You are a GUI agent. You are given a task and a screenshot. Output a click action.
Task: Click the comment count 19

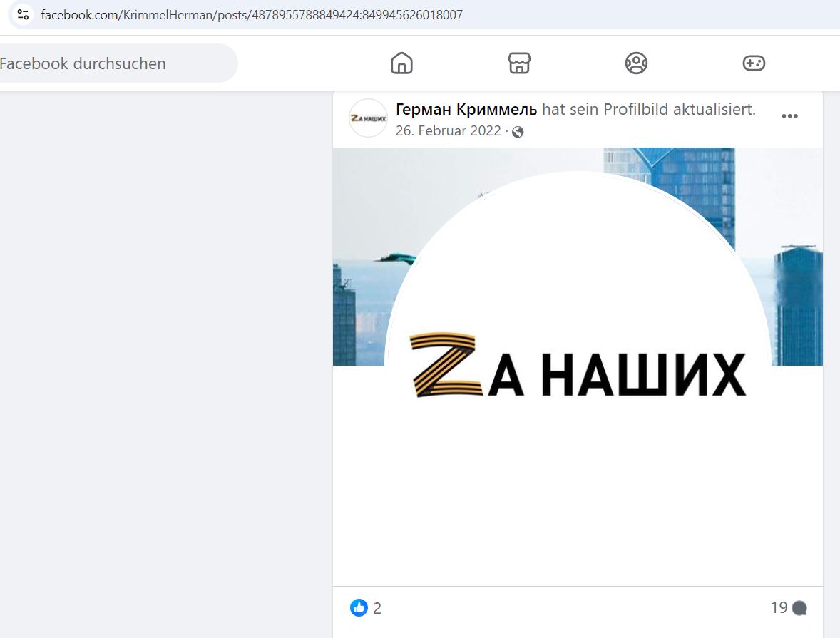point(779,607)
